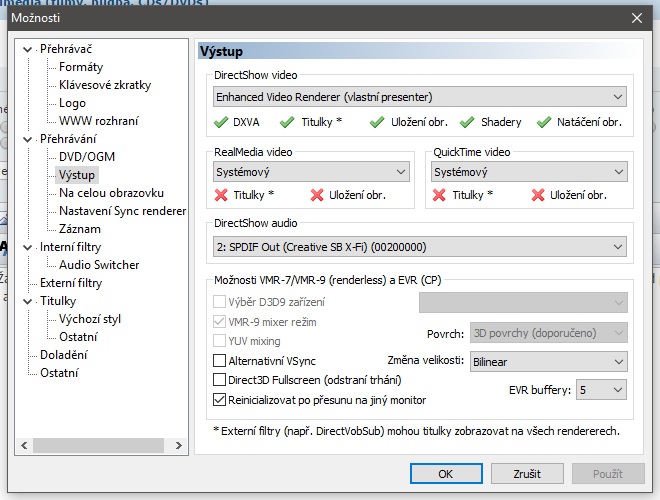Check Direct3D Fullscreen option
This screenshot has height=500, width=660.
pos(220,380)
